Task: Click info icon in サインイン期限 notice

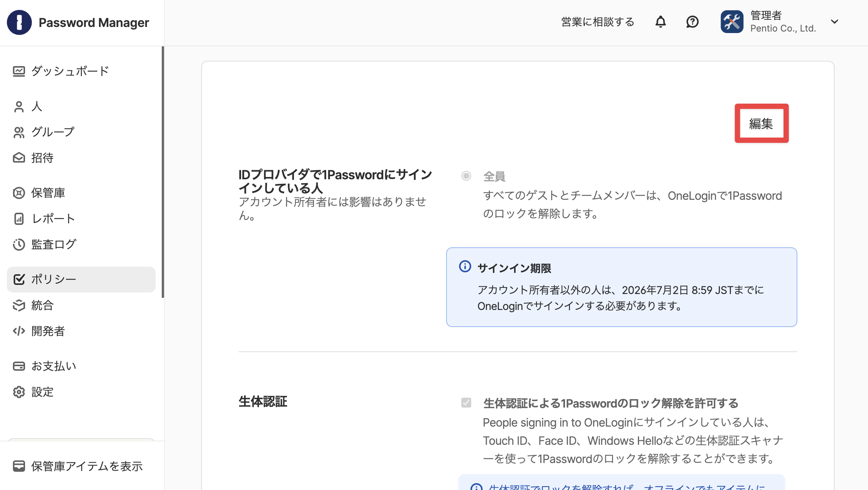Action: (465, 267)
